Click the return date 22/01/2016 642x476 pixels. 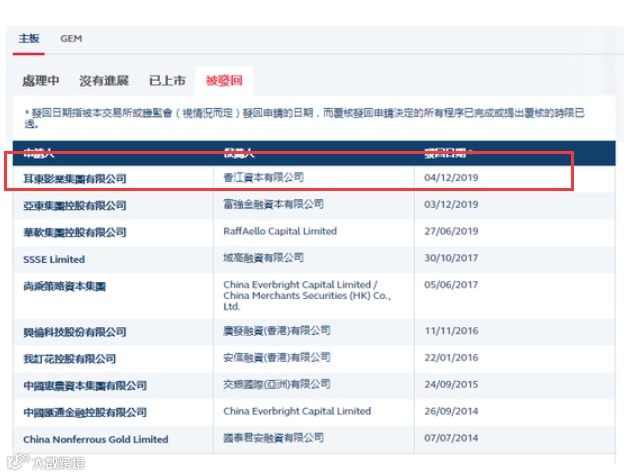451,358
